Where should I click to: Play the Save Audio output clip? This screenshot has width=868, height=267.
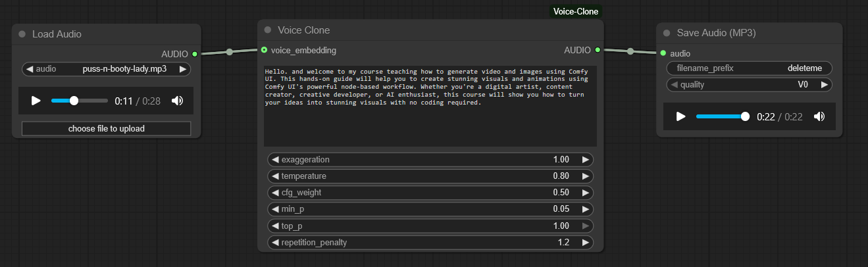click(681, 116)
